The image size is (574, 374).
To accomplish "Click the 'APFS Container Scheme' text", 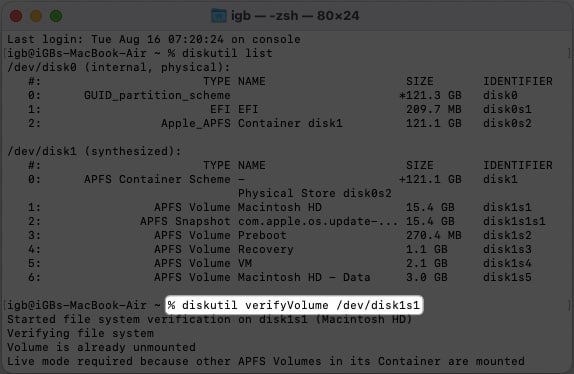I will tap(157, 179).
